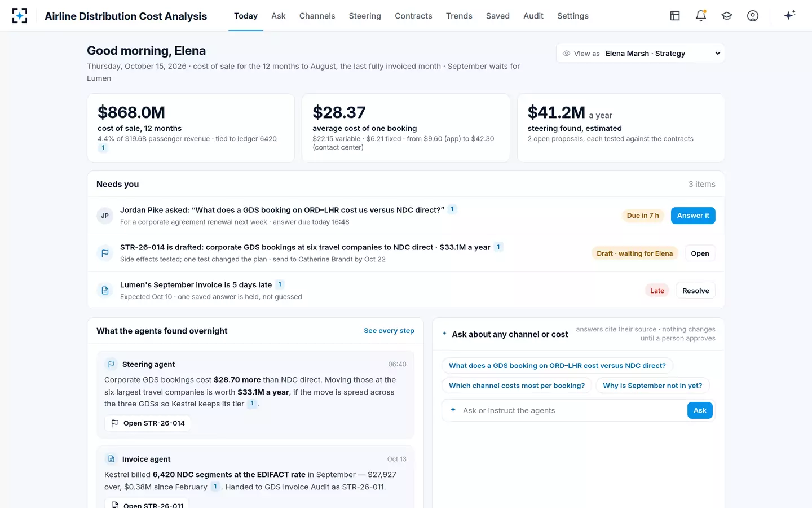Click Open for STR-26-014 draft
Image resolution: width=812 pixels, height=508 pixels.
pos(700,253)
